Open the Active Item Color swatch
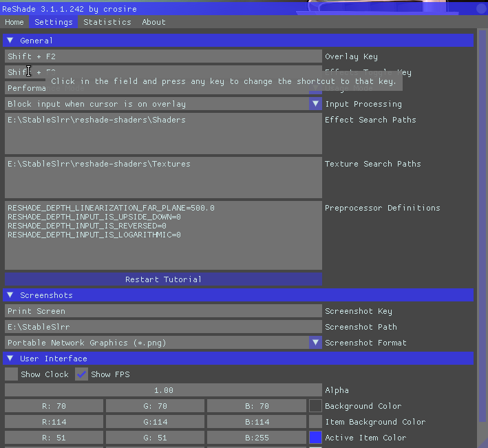This screenshot has width=488, height=448. click(315, 438)
